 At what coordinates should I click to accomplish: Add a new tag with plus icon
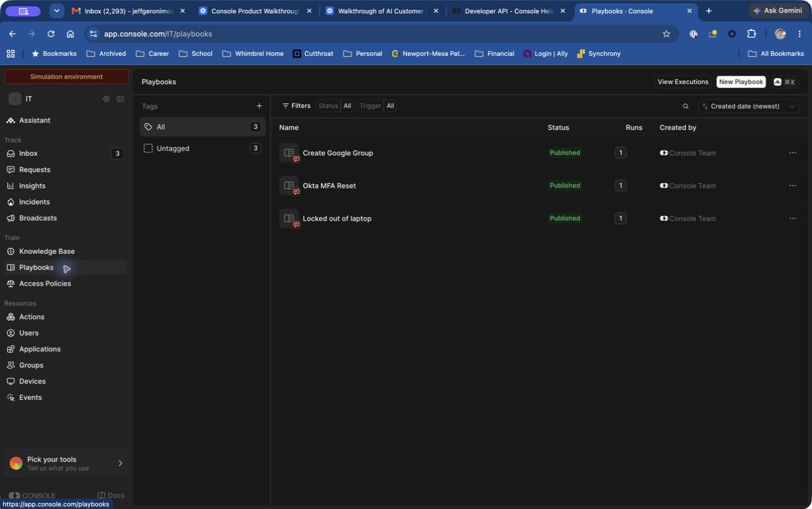click(259, 106)
